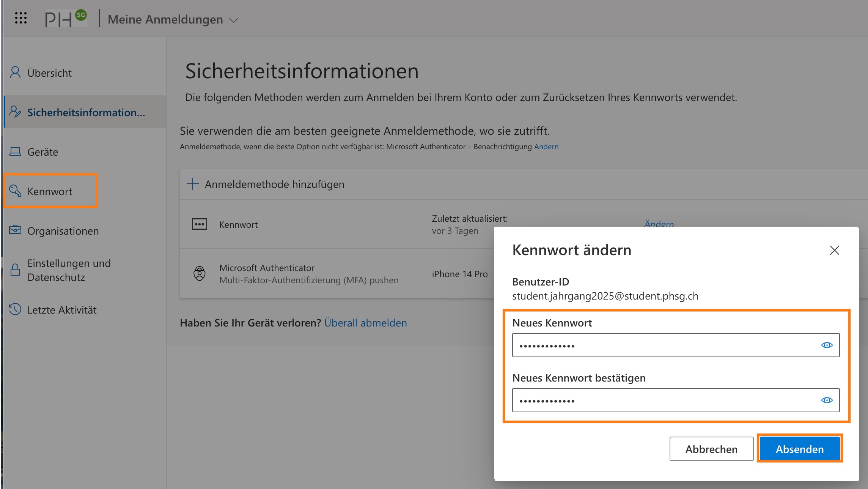Click the PH SG logo
This screenshot has width=868, height=489.
(x=66, y=18)
